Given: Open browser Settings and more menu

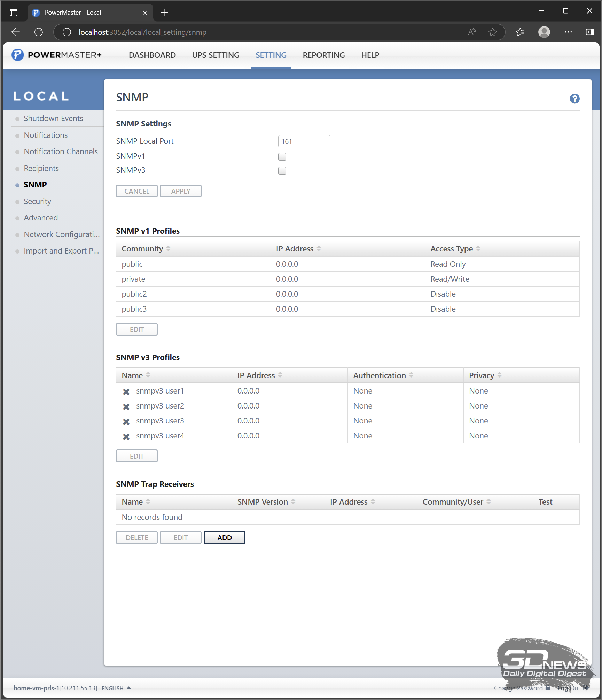Looking at the screenshot, I should coord(568,32).
